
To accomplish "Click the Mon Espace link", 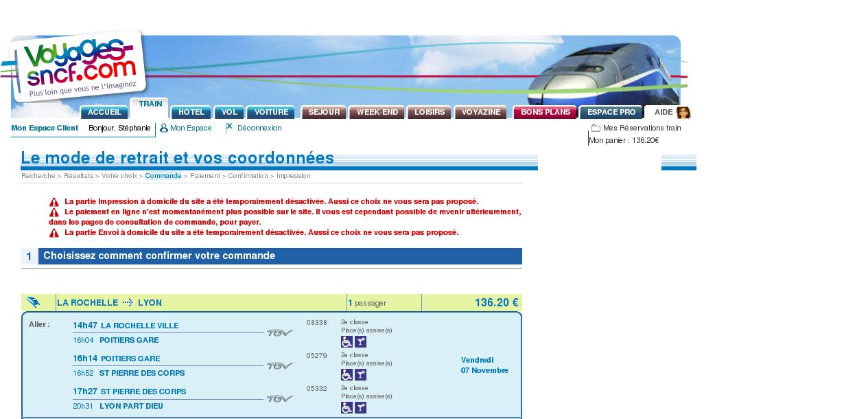I will pyautogui.click(x=191, y=128).
